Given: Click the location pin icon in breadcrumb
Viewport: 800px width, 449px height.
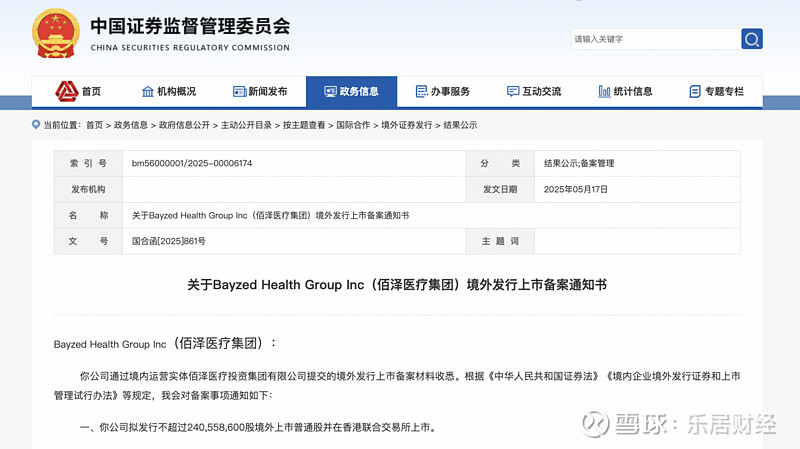Looking at the screenshot, I should pos(36,124).
